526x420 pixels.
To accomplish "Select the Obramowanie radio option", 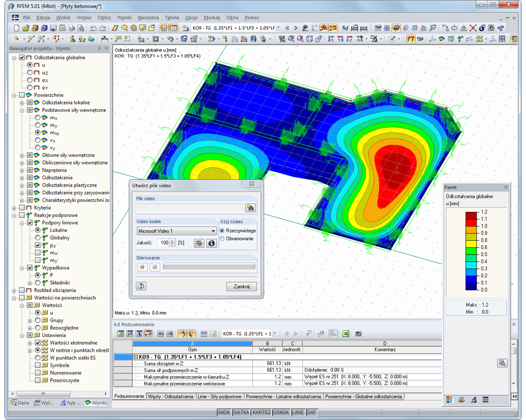I will tap(222, 239).
